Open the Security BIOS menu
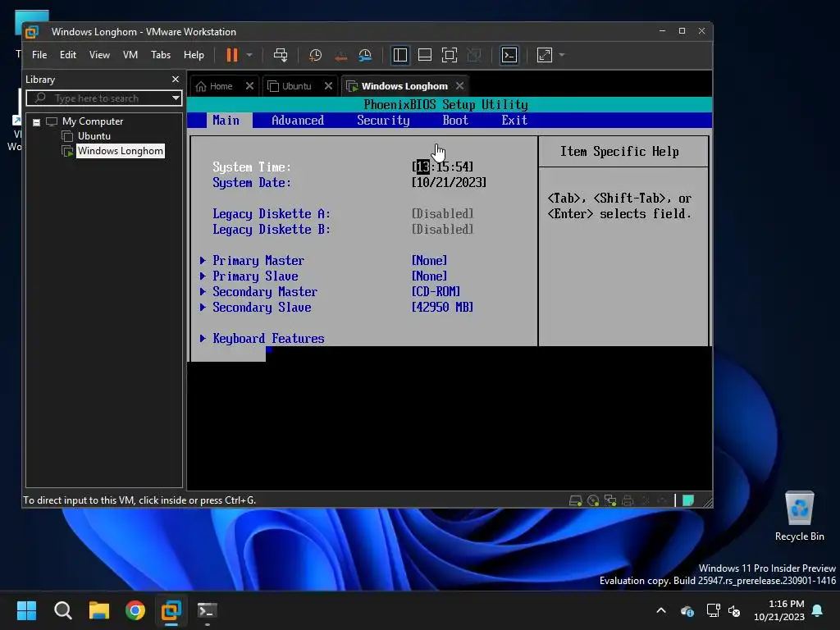Image resolution: width=840 pixels, height=630 pixels. coord(384,121)
